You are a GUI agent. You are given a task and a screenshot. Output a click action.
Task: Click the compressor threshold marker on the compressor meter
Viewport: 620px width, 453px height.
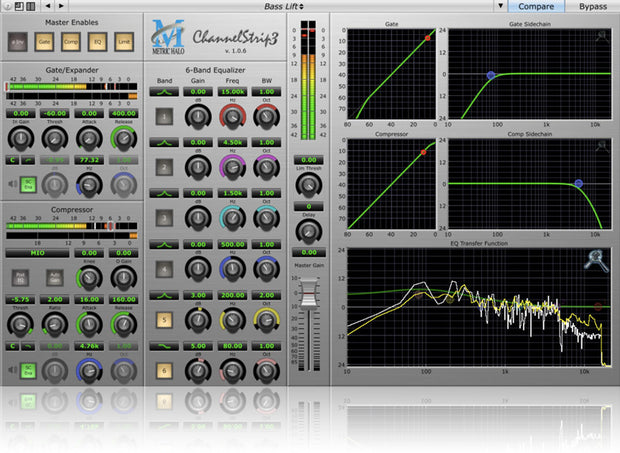point(111,226)
